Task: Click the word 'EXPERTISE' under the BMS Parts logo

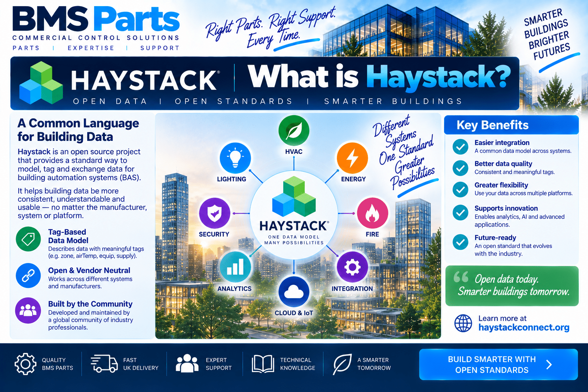Action: click(91, 48)
